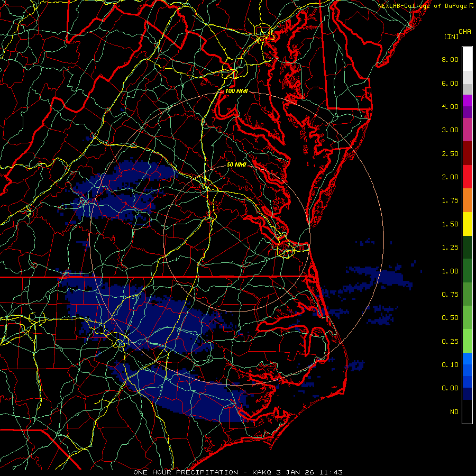
Task: Pick the light blue swatch above 0.10
Action: (467, 359)
